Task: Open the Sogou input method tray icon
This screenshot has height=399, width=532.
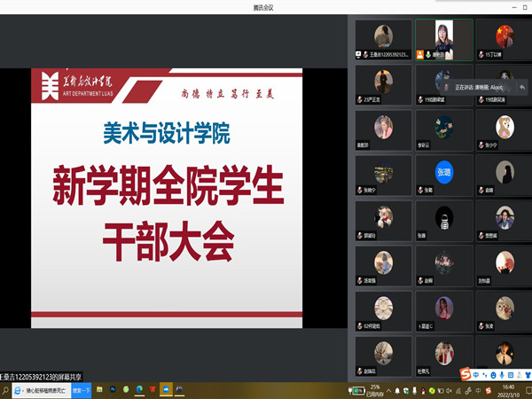Action: pyautogui.click(x=464, y=376)
